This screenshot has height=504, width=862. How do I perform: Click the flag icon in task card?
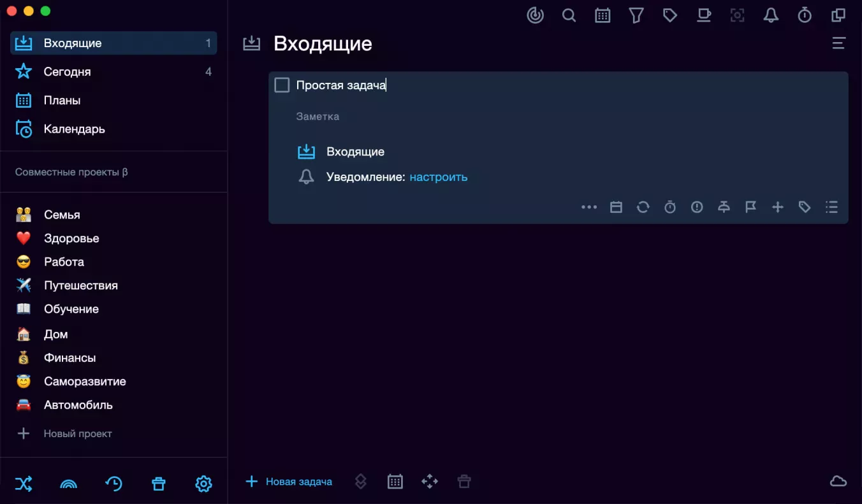pos(750,207)
